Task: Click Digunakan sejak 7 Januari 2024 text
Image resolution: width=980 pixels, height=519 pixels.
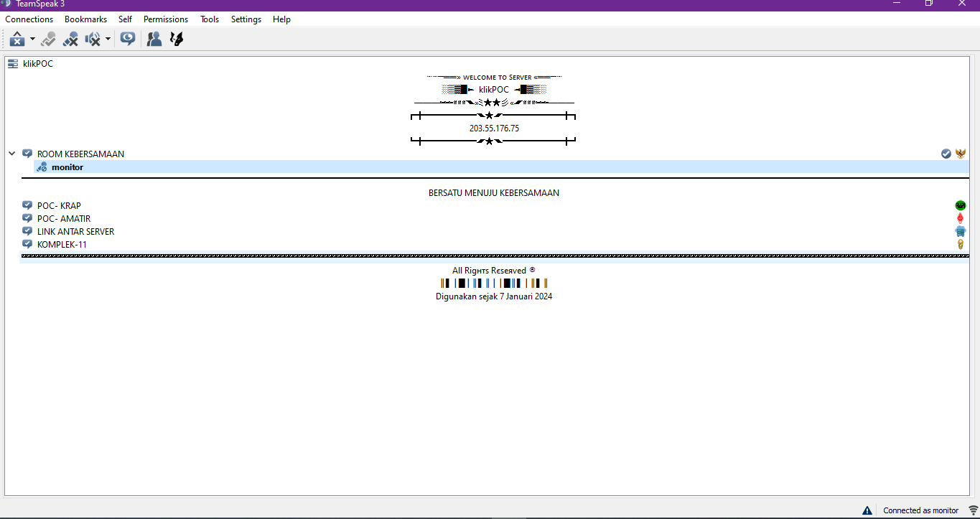Action: point(494,296)
